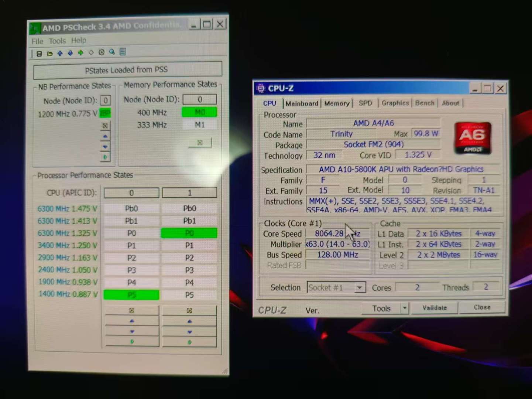Select the M1 memory state
The width and height of the screenshot is (532, 399).
[200, 125]
